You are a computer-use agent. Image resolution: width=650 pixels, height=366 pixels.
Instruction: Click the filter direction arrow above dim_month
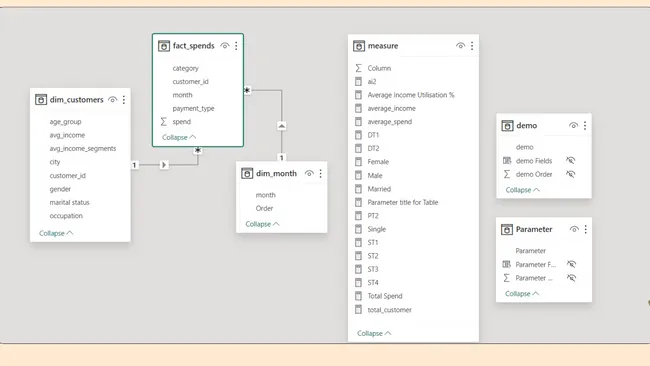coord(281,126)
